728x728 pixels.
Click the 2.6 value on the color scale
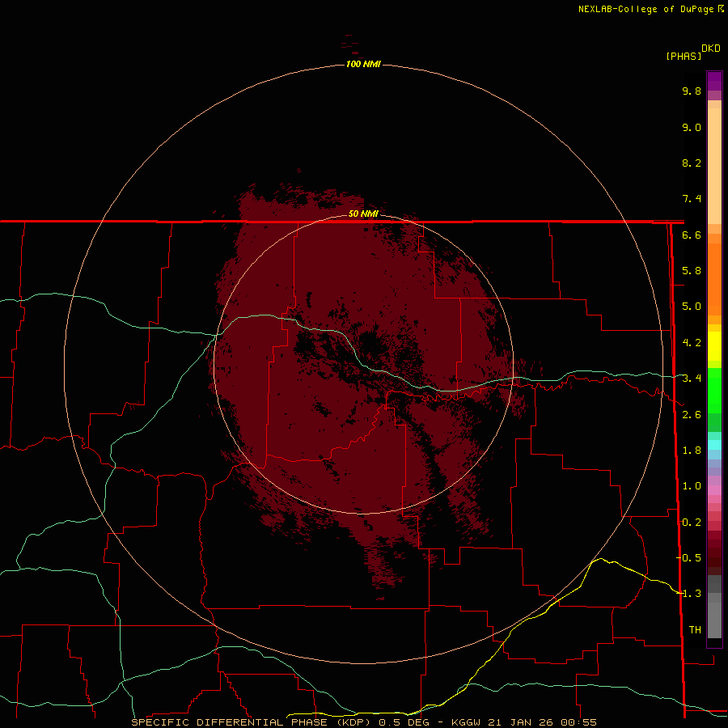tap(692, 414)
